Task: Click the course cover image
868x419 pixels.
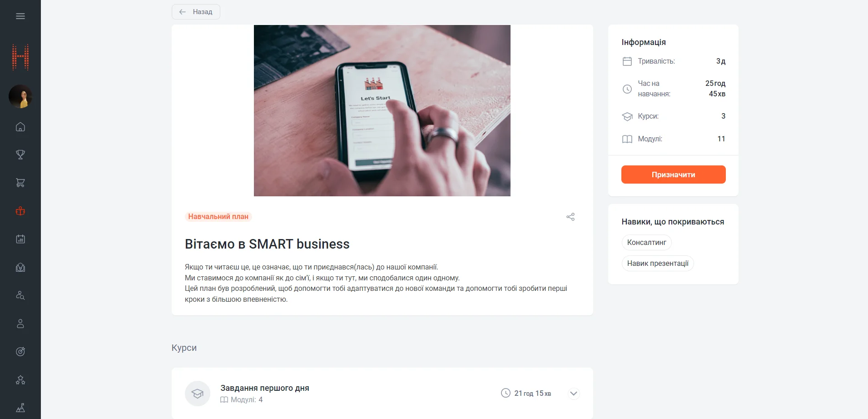Action: tap(382, 110)
